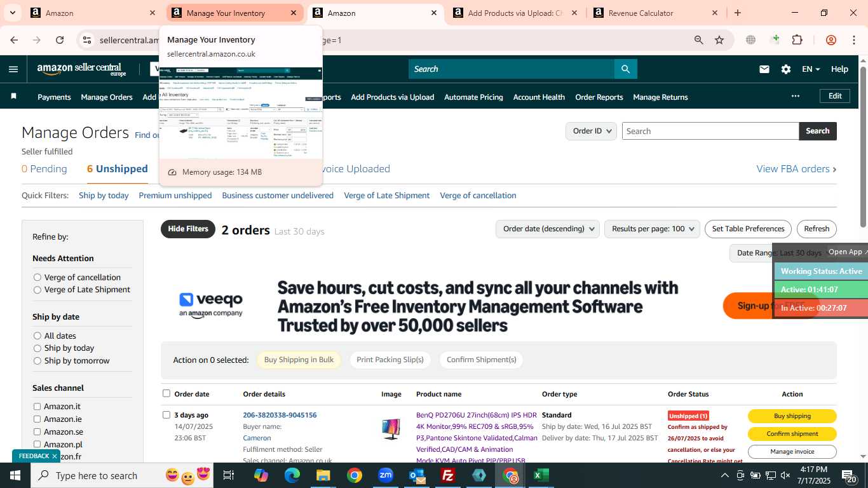Open Results per page: 100 dropdown

point(652,229)
